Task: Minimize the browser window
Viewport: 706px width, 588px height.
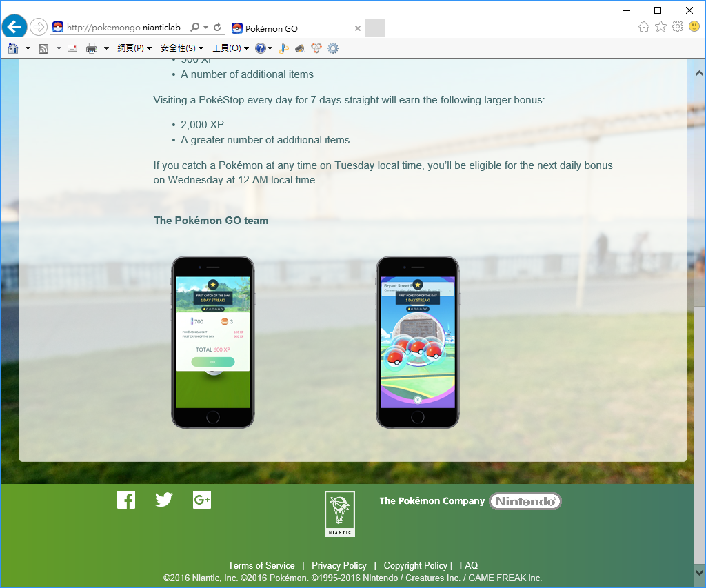Action: pos(627,10)
